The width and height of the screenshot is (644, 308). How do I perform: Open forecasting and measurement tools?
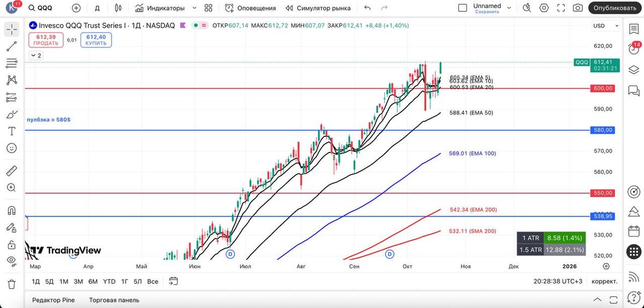pos(12,97)
